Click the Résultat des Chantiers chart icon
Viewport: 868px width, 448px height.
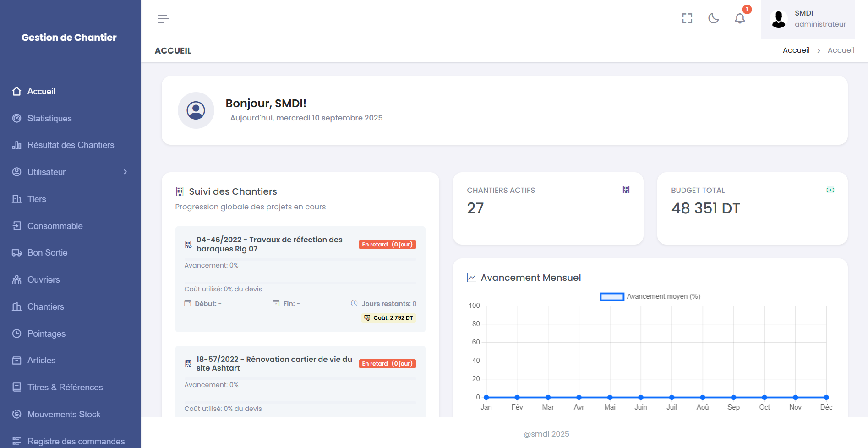(17, 145)
